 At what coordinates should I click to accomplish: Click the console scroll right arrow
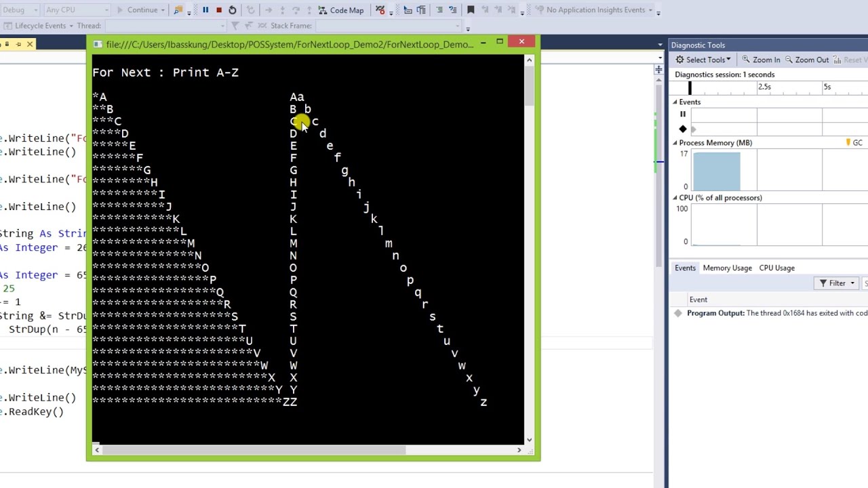click(519, 450)
